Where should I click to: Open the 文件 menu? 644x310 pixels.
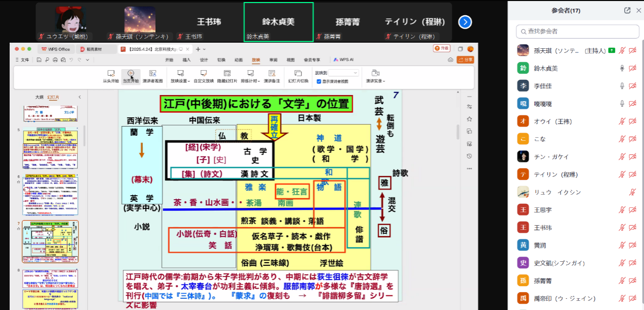pyautogui.click(x=22, y=60)
